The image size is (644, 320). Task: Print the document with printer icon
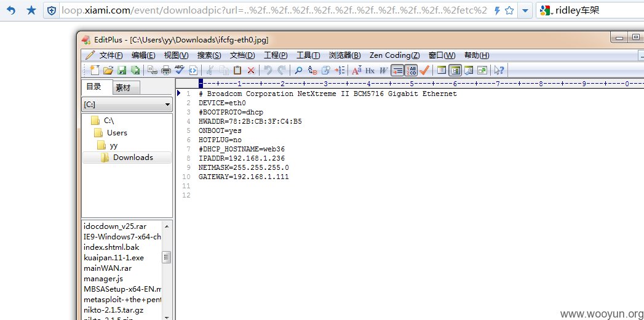click(x=166, y=70)
